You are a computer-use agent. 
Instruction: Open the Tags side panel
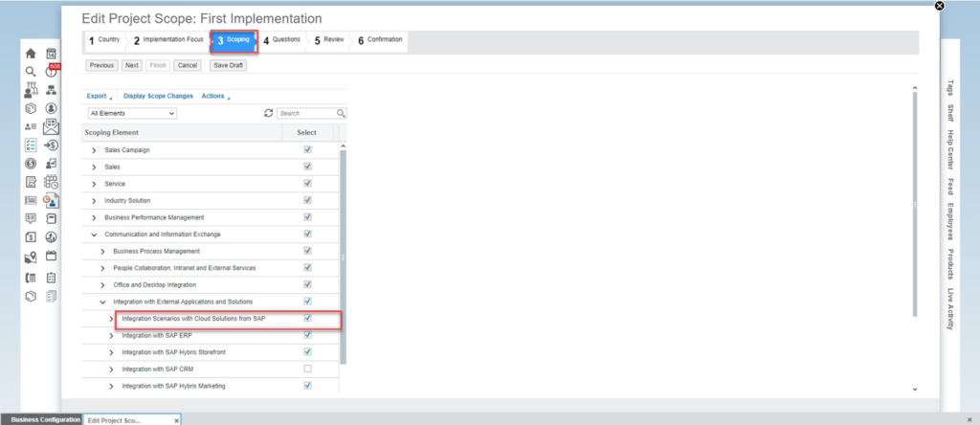pos(949,87)
